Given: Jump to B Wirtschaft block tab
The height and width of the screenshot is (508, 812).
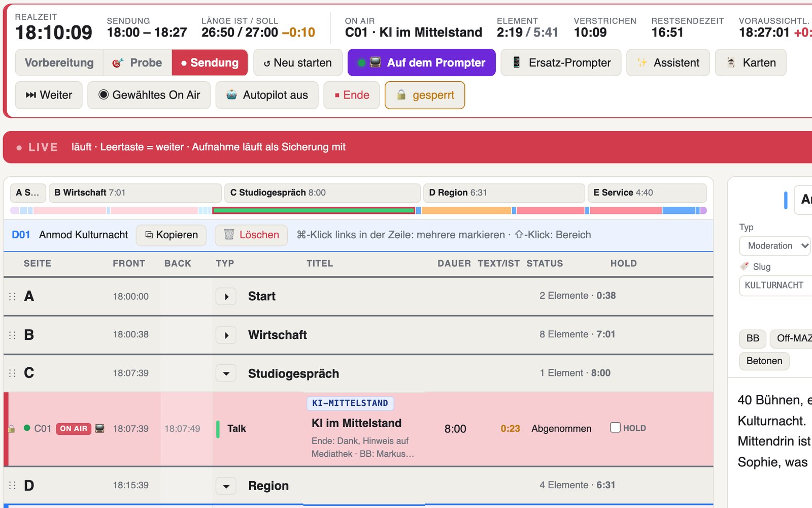Looking at the screenshot, I should 135,193.
